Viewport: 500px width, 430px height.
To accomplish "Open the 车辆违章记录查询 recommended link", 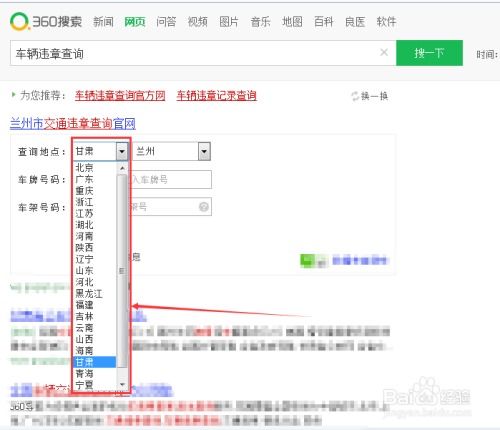I will (217, 96).
